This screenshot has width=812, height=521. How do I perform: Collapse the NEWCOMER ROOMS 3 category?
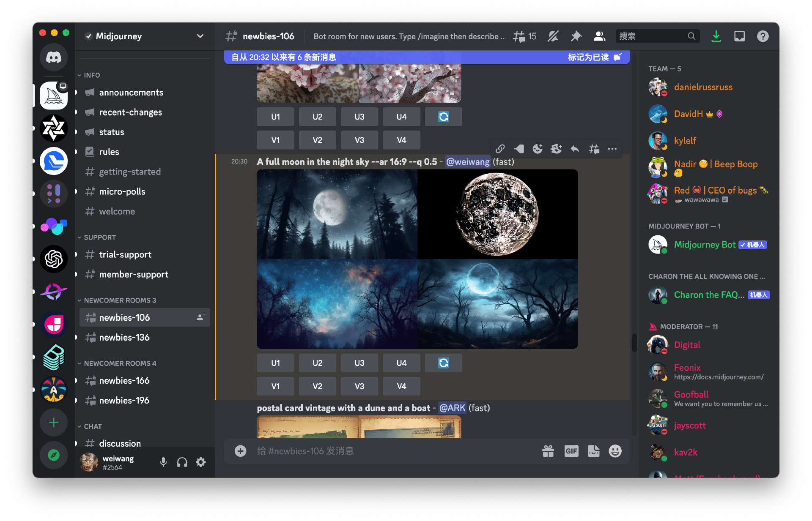[x=119, y=300]
